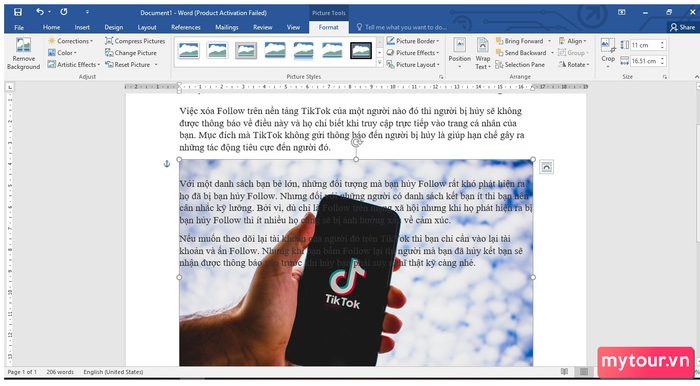Switch to Read Mode view in status bar
700x386 pixels.
click(564, 372)
